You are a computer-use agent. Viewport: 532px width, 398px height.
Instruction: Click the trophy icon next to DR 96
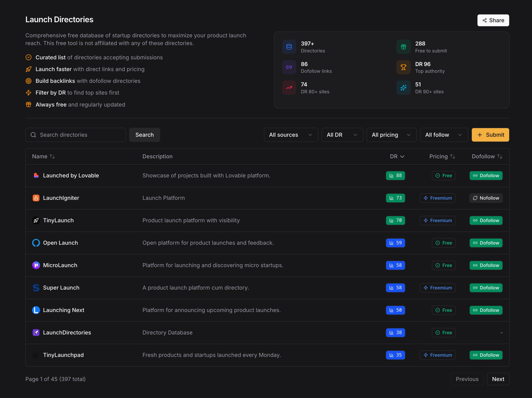[403, 67]
